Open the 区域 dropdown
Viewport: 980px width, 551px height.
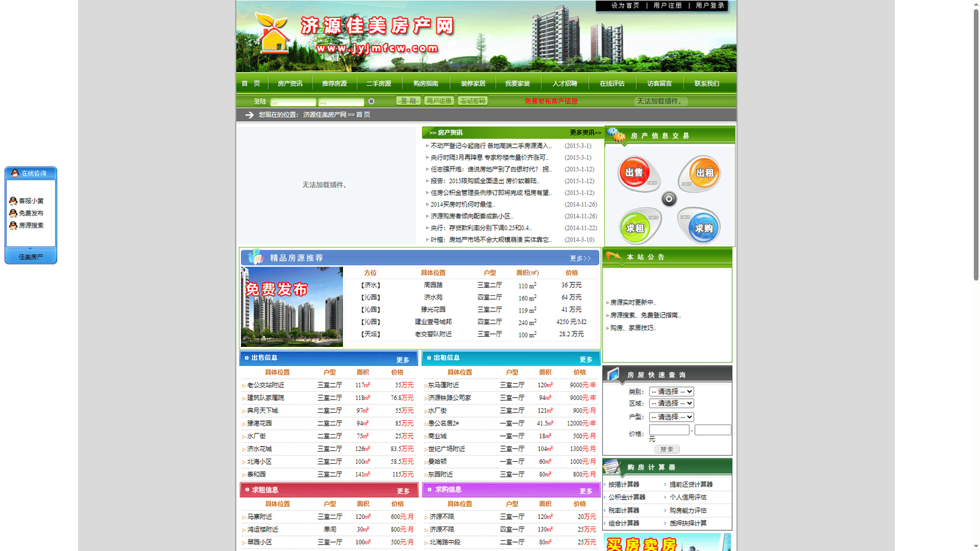coord(671,403)
